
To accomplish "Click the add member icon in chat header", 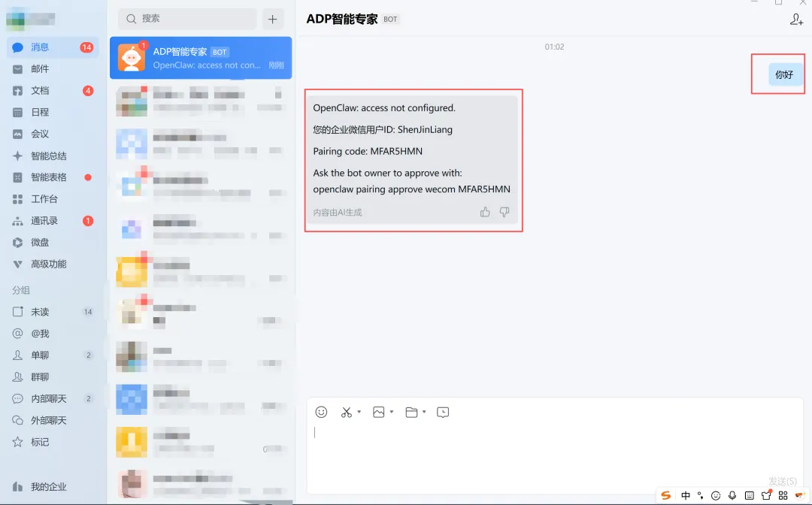I will pos(796,20).
